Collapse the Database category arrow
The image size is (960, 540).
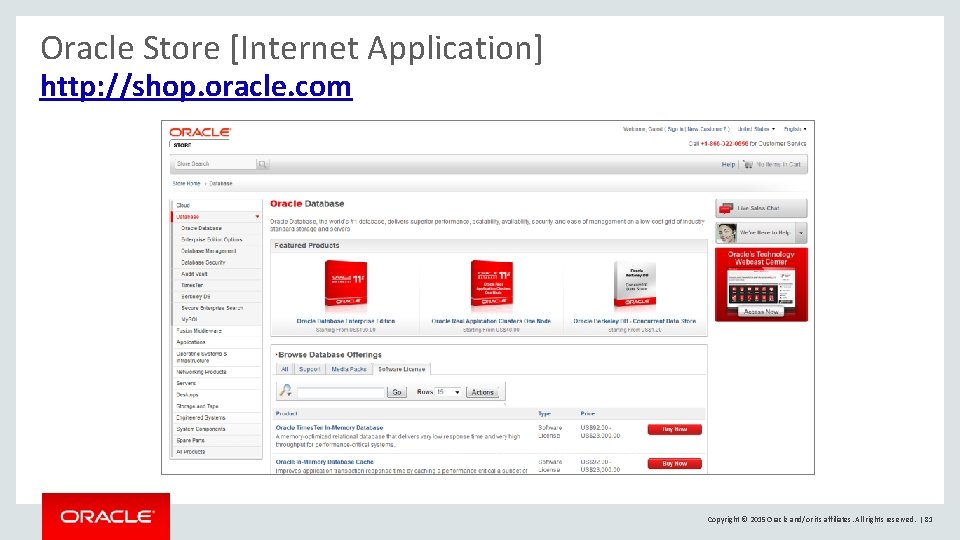(257, 217)
